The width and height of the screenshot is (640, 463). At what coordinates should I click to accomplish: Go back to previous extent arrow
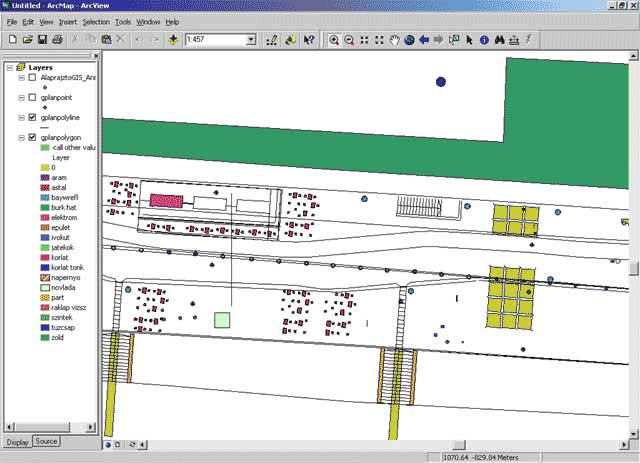click(x=424, y=40)
